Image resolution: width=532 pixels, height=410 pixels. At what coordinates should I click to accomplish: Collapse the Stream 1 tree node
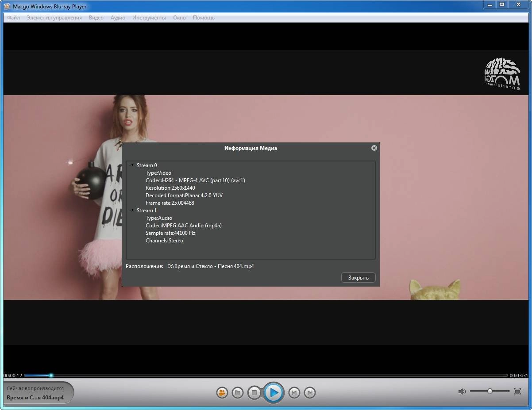[x=132, y=211]
